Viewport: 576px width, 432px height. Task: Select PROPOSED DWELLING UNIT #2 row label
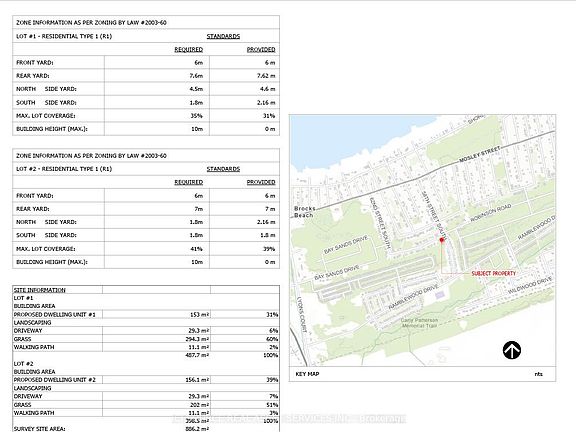(x=54, y=379)
